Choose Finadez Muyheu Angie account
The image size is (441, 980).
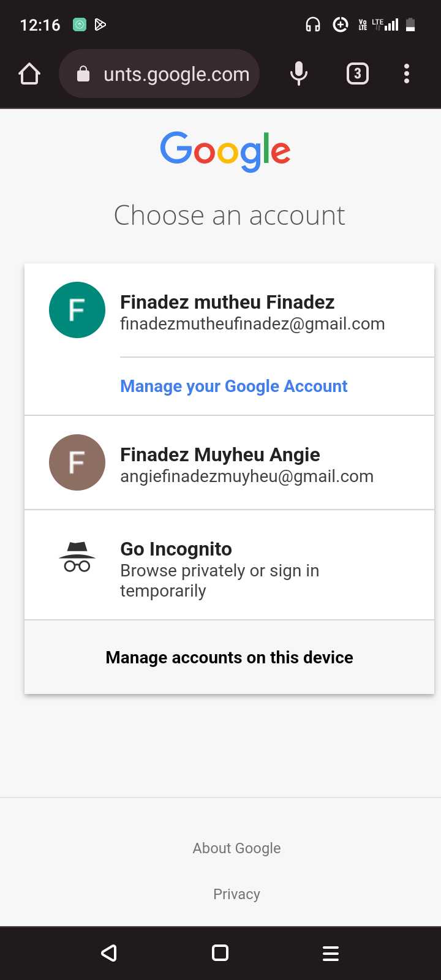(229, 463)
